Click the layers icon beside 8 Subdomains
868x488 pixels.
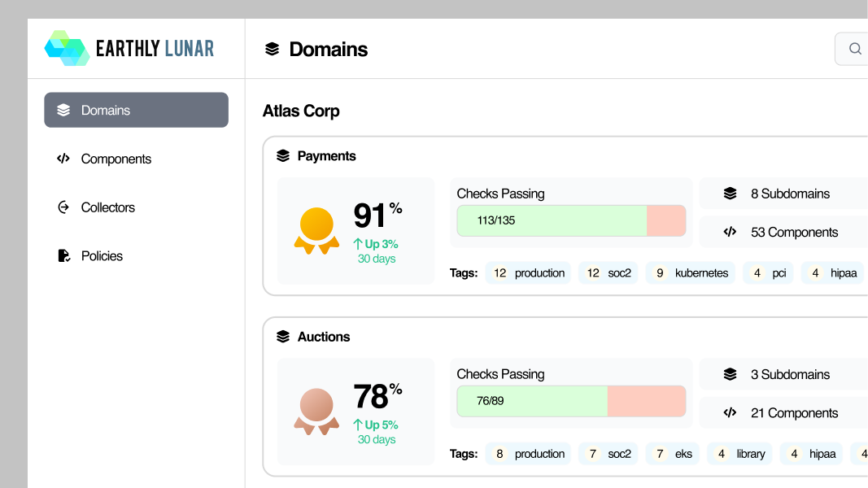click(731, 194)
